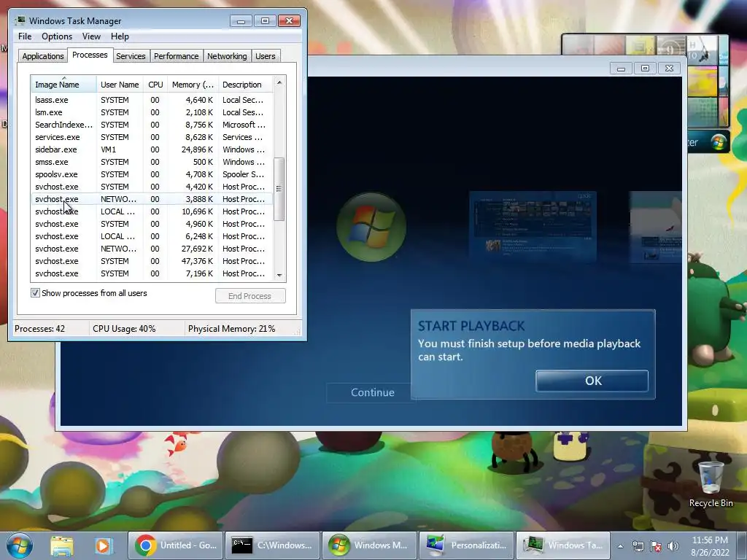747x560 pixels.
Task: Select the lsm.exe process row
Action: click(x=152, y=112)
